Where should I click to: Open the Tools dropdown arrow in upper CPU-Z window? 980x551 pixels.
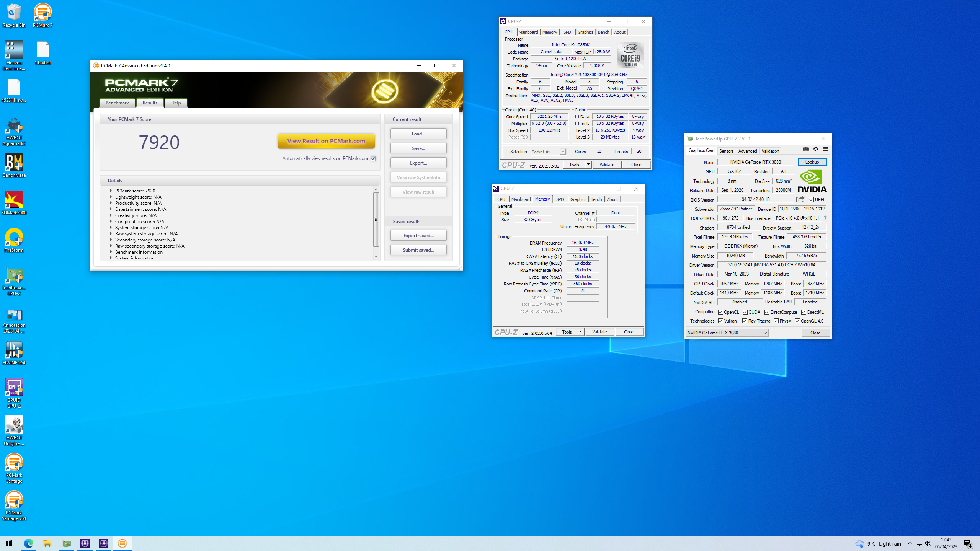click(x=588, y=165)
